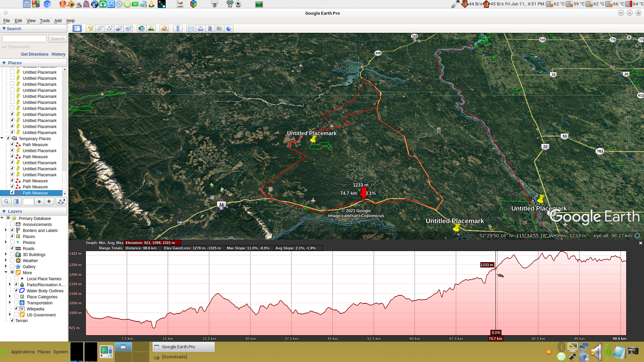This screenshot has width=644, height=362.
Task: Click the Email envelope toolbar icon
Action: [191, 28]
